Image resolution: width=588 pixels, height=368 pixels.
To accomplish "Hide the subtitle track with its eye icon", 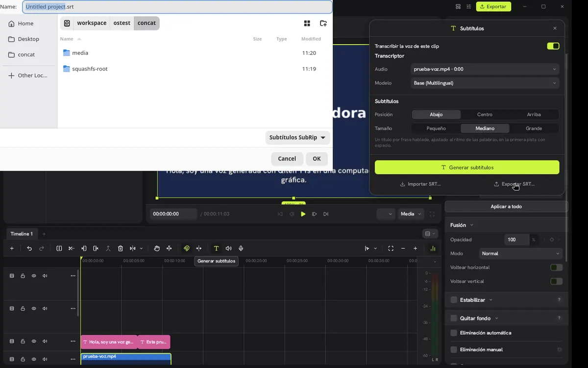I will (x=34, y=341).
